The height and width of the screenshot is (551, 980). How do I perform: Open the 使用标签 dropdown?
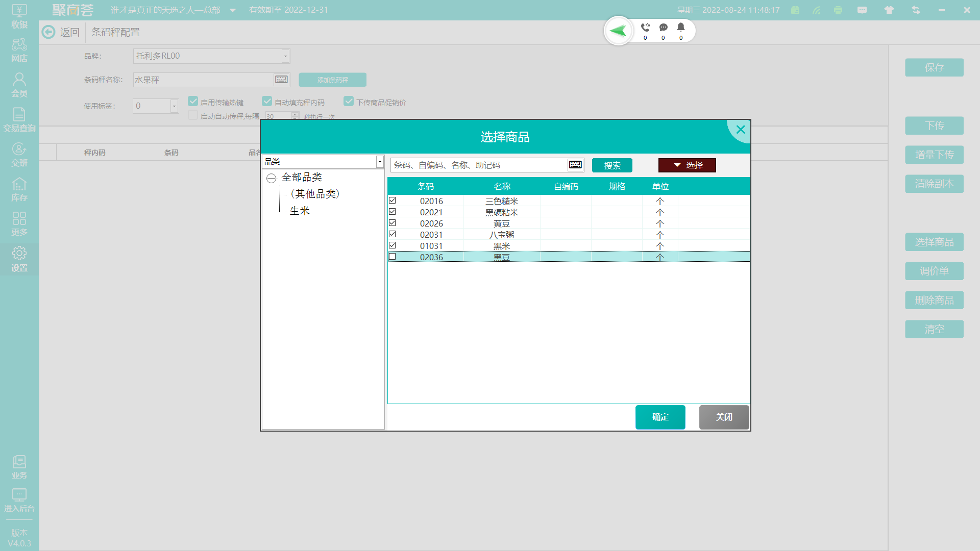[x=174, y=106]
